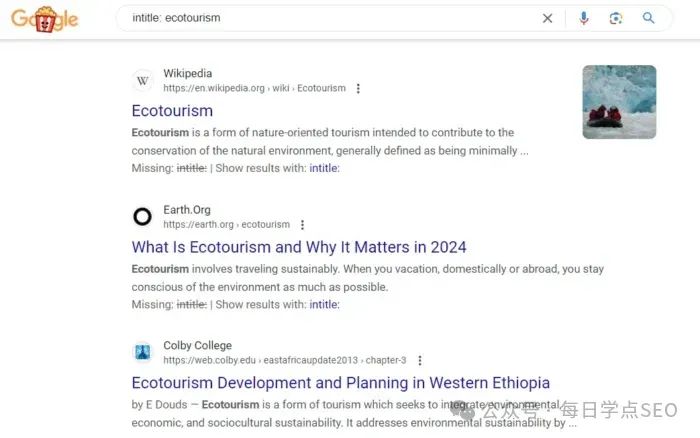Open the Colby College result options menu
The image size is (700, 438).
tap(420, 360)
